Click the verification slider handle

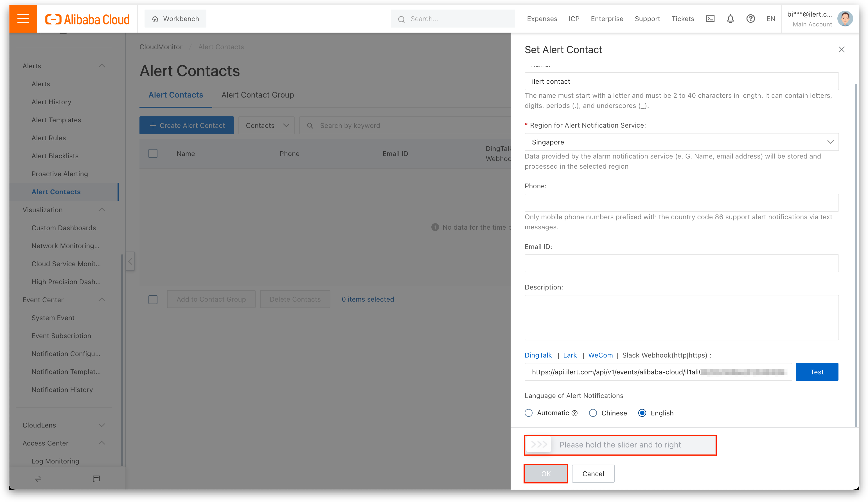point(539,444)
